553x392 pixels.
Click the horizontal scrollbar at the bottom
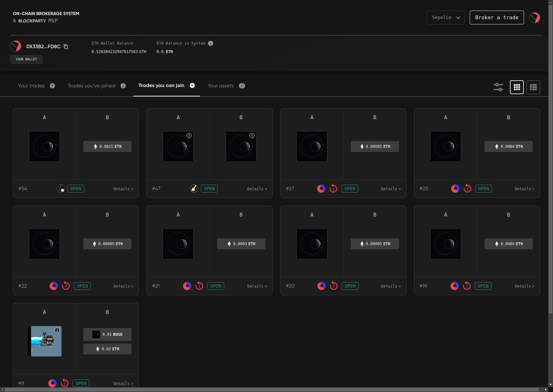272,389
